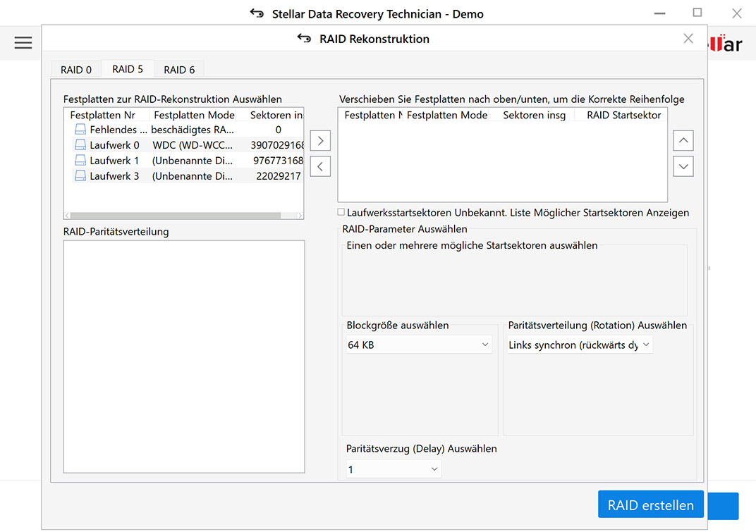
Task: Select the disk icon beside Laufwerk 1
Action: pyautogui.click(x=80, y=160)
